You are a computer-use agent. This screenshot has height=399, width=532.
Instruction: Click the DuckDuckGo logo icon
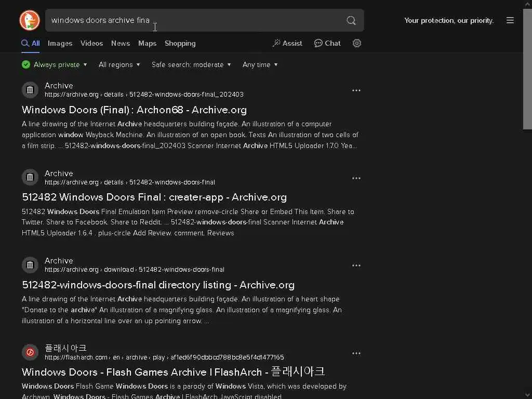coord(30,20)
